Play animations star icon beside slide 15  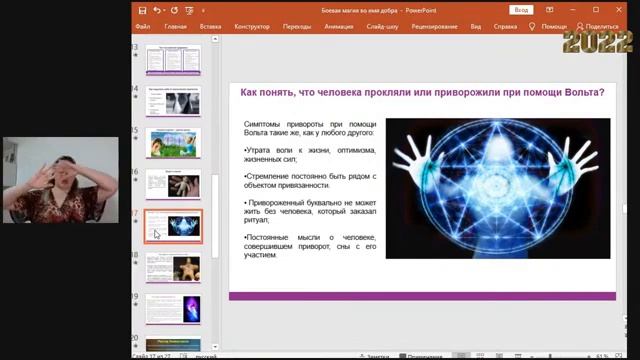[x=136, y=138]
